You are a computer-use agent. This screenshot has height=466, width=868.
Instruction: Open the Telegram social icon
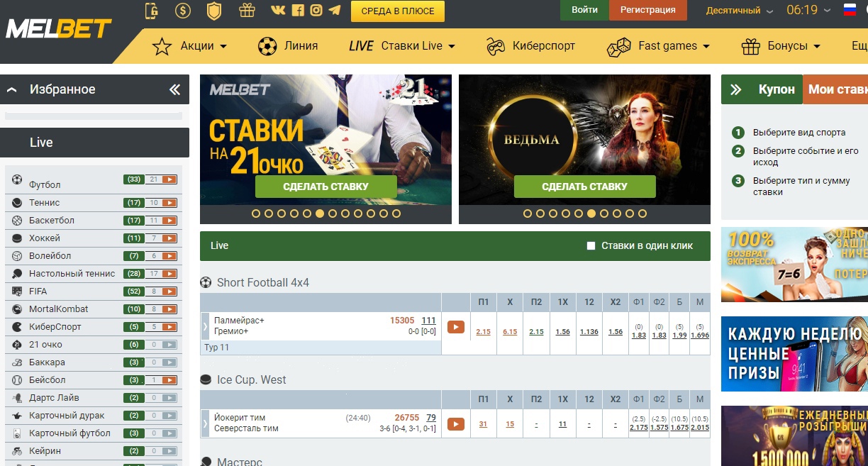pyautogui.click(x=335, y=11)
